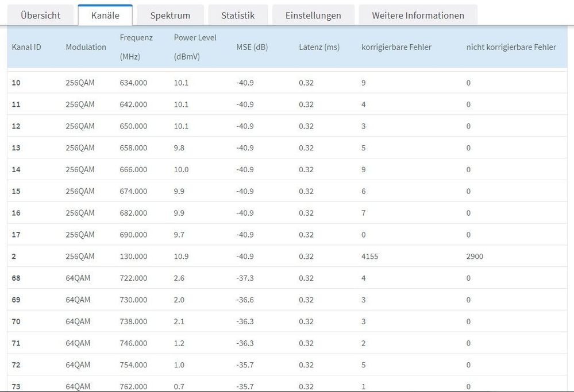
Task: Select Kanal ID 16 cell
Action: click(16, 213)
